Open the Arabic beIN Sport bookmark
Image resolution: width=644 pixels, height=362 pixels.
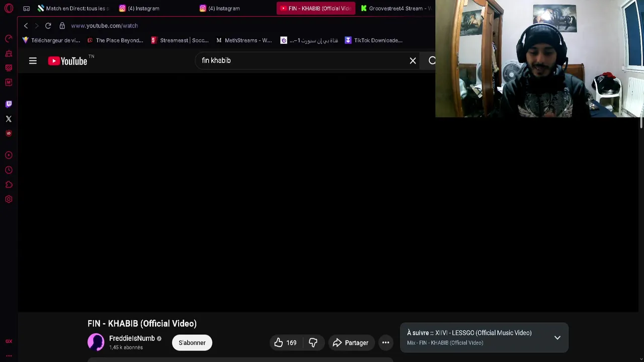(309, 40)
